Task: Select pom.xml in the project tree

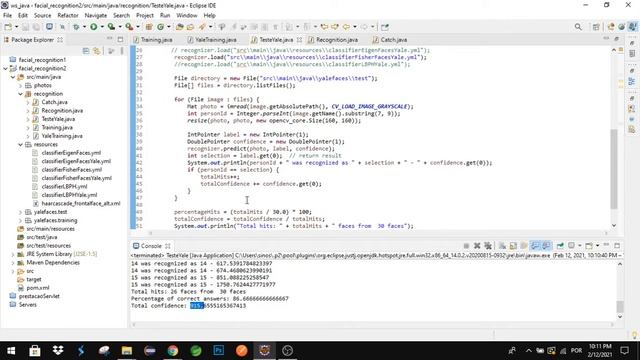Action: pyautogui.click(x=38, y=288)
